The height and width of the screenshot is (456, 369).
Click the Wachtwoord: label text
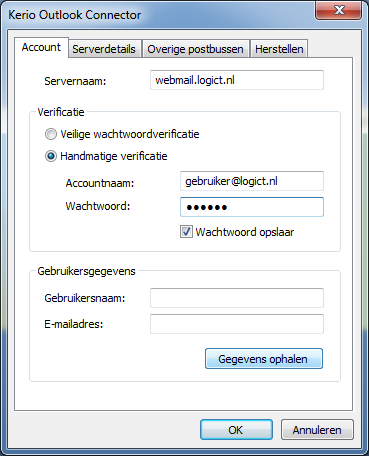[98, 206]
